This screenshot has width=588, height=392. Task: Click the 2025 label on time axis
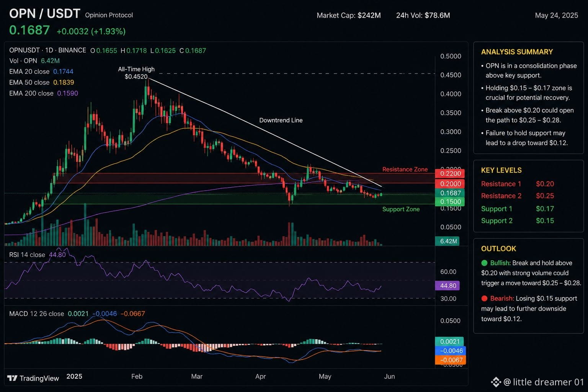(x=74, y=376)
